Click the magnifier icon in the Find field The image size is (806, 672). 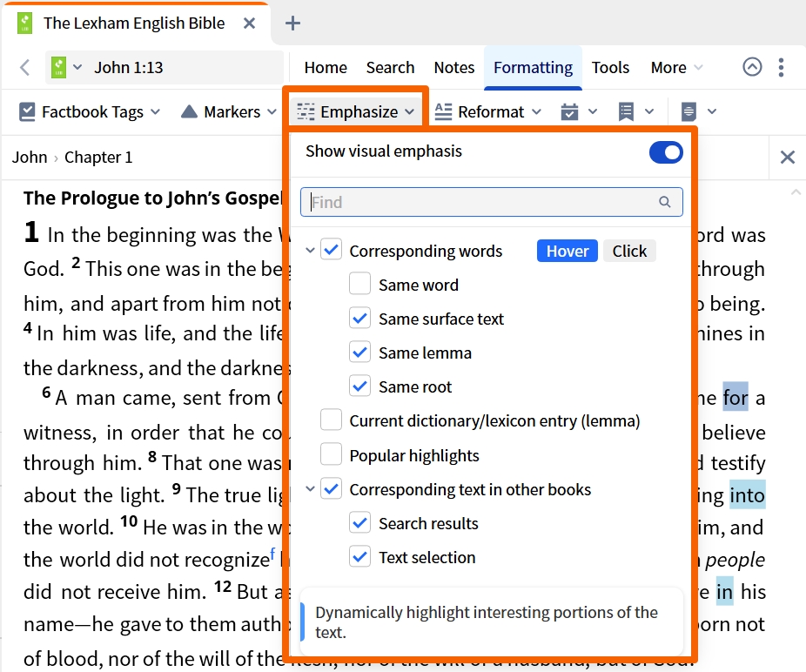point(665,202)
